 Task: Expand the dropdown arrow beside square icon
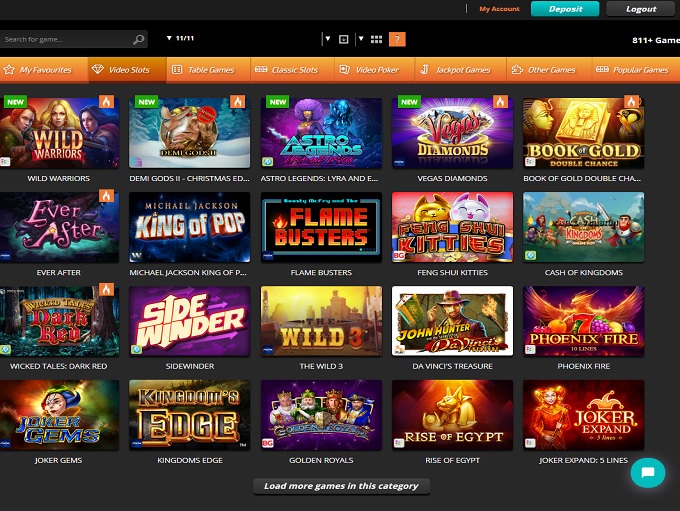tap(328, 39)
